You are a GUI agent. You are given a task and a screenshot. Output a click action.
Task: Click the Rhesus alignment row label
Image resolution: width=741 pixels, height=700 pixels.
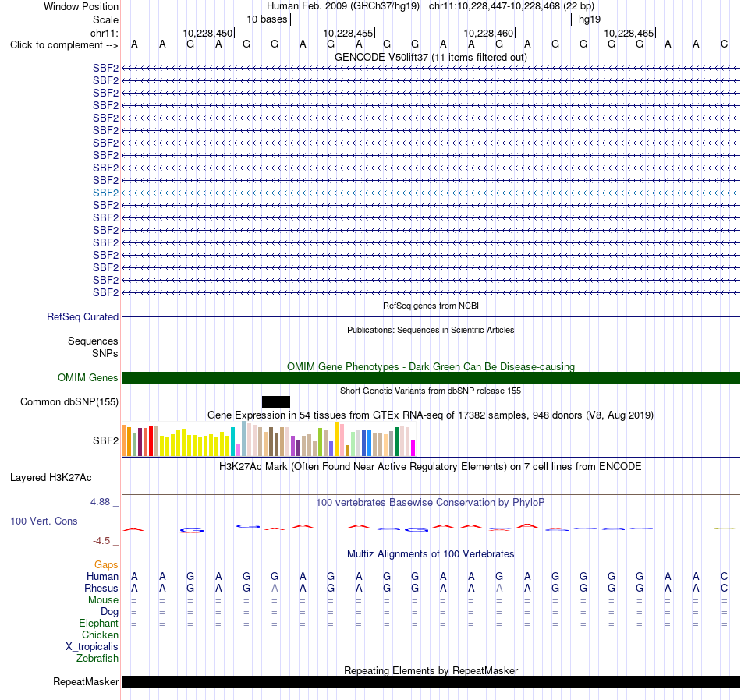(x=101, y=588)
